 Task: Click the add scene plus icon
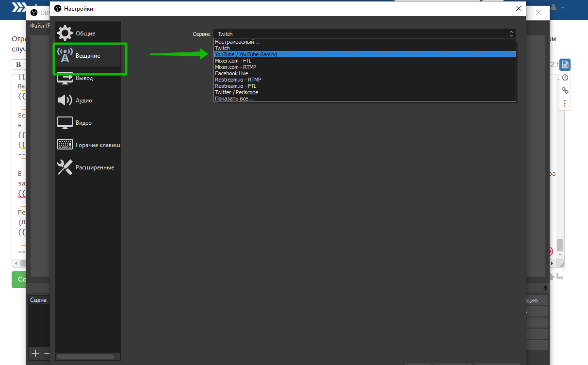(x=35, y=353)
